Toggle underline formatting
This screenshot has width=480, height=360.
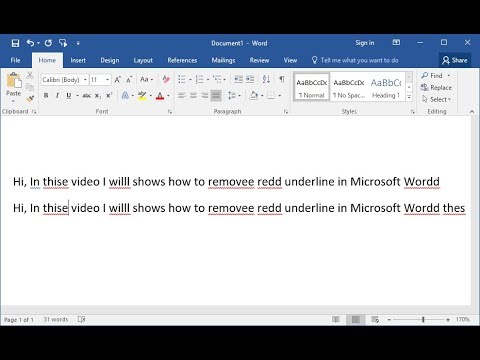[x=69, y=96]
